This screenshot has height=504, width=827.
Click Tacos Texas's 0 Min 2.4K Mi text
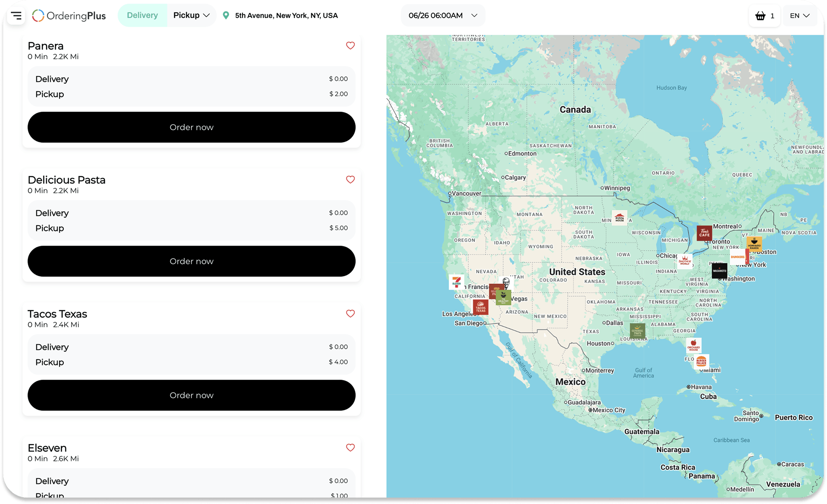pos(53,325)
